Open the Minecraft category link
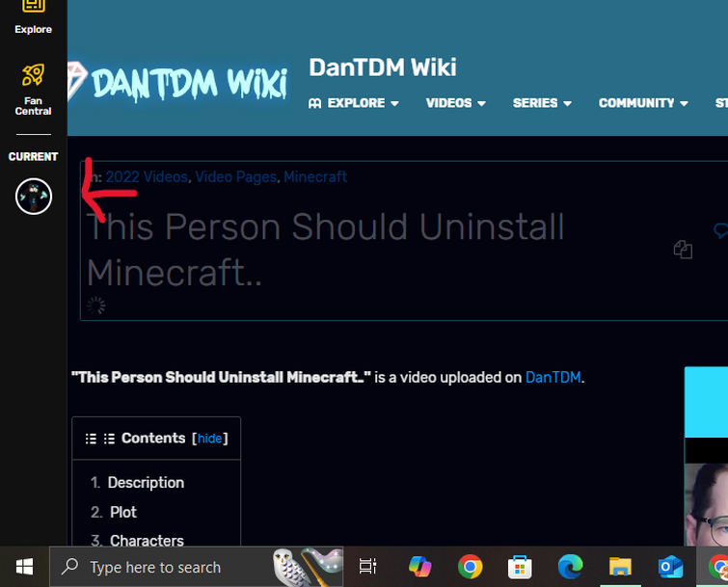This screenshot has width=728, height=587. (315, 176)
